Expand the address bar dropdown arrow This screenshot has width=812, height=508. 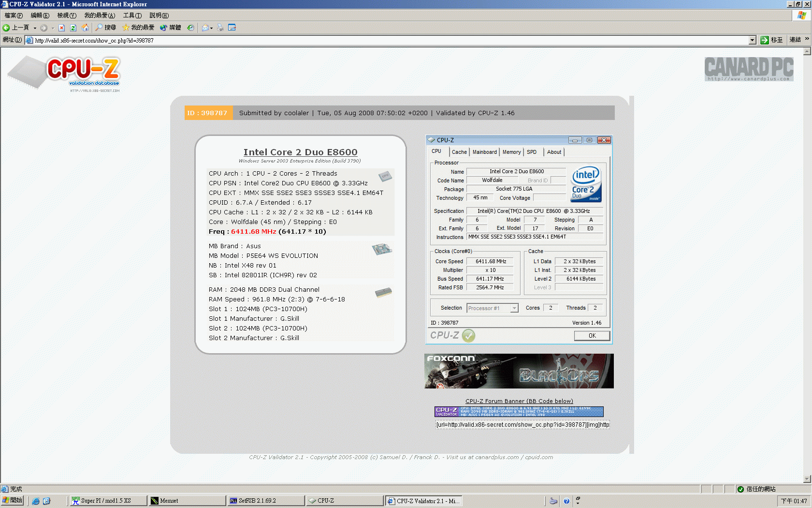click(752, 40)
